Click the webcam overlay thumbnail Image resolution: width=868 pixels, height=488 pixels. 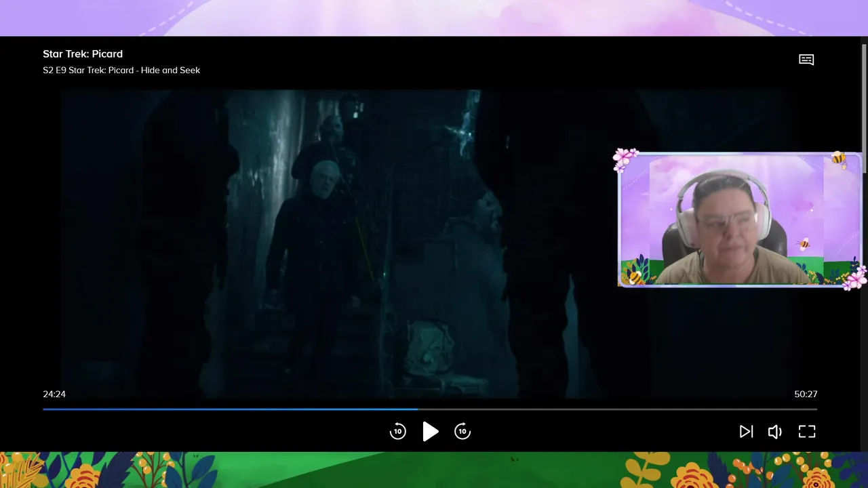tap(740, 219)
